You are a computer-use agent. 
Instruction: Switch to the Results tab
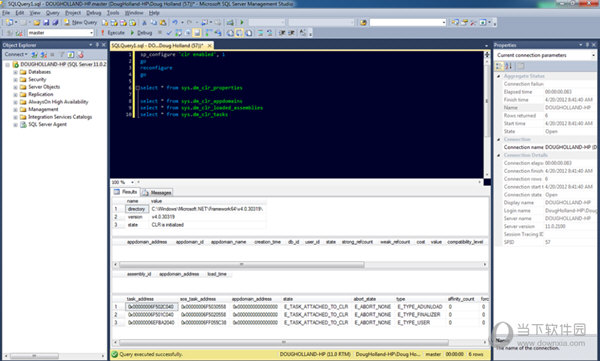point(126,192)
